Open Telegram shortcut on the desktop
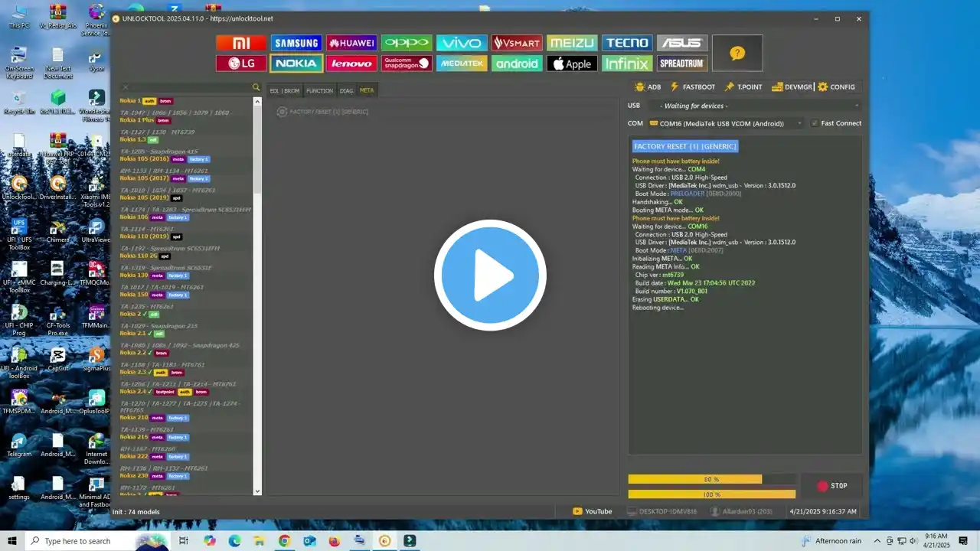 click(x=19, y=445)
